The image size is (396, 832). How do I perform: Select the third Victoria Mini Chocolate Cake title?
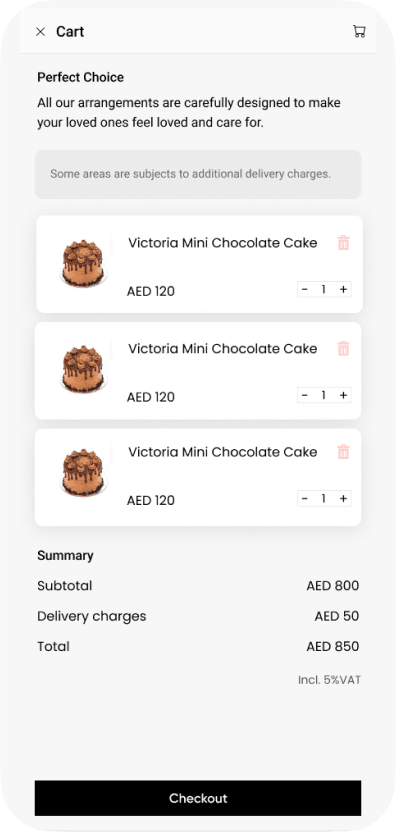(x=222, y=452)
